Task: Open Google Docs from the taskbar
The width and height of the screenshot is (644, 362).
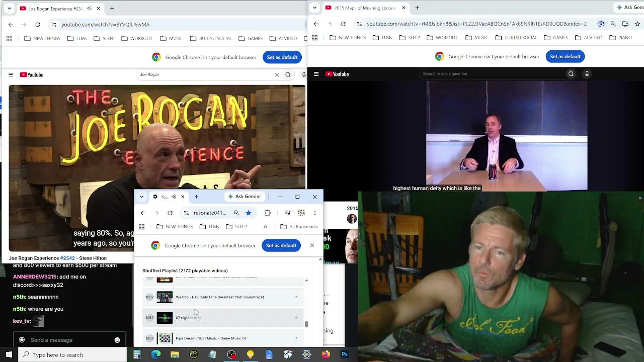Action: point(269,354)
